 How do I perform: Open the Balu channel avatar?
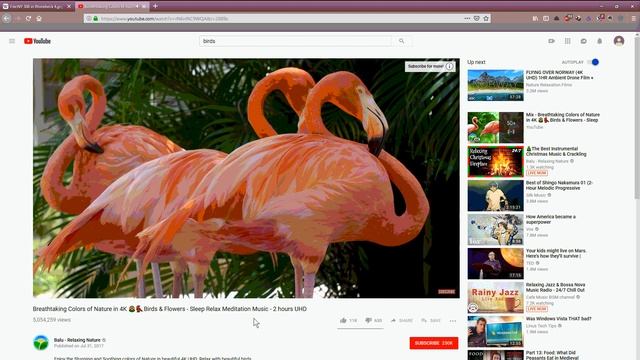coord(41,343)
